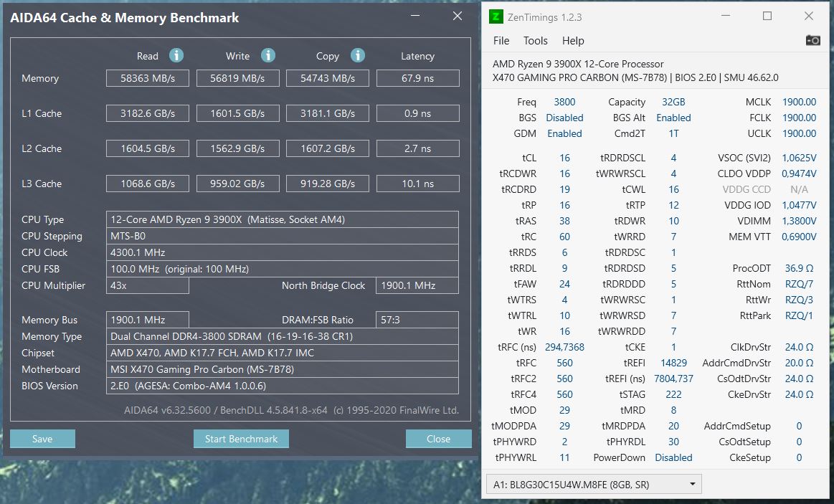Expand the A1 memory module dropdown
Image resolution: width=834 pixels, height=504 pixels.
pos(594,485)
